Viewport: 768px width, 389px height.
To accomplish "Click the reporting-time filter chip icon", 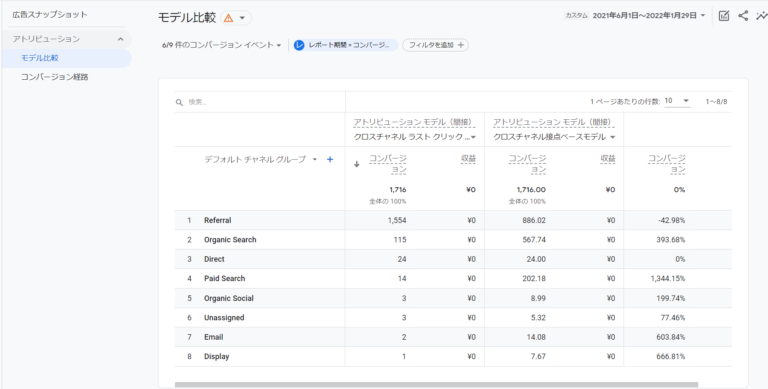I will (x=299, y=45).
